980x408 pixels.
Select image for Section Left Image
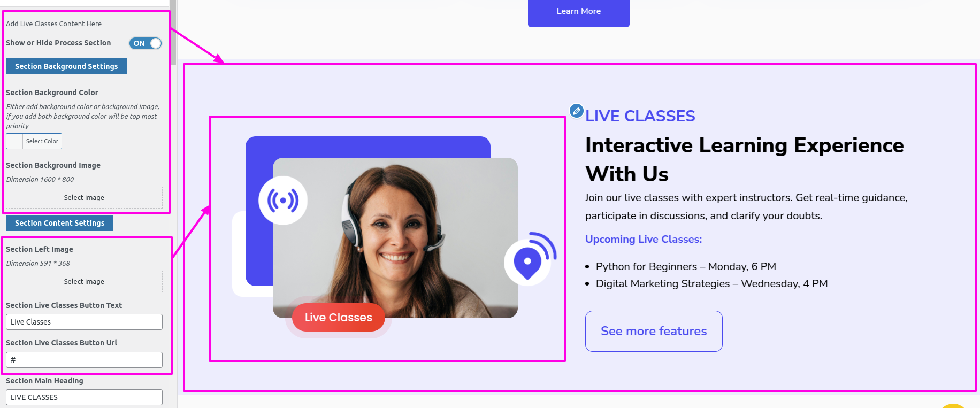[x=84, y=281]
